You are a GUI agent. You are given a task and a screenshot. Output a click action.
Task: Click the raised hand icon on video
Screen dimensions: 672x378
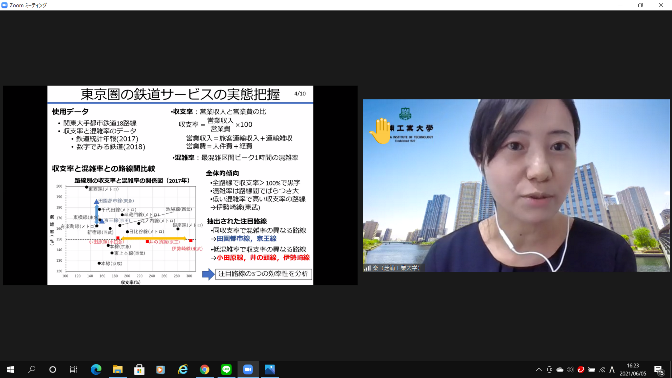[380, 132]
